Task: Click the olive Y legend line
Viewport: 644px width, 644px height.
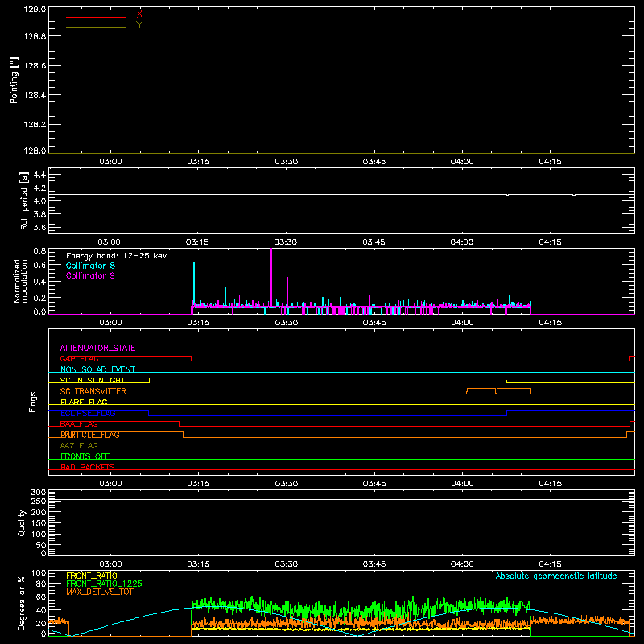Action: point(95,28)
